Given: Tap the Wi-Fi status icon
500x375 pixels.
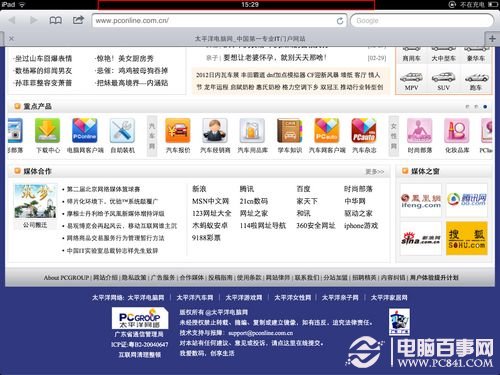Looking at the screenshot, I should [x=22, y=4].
